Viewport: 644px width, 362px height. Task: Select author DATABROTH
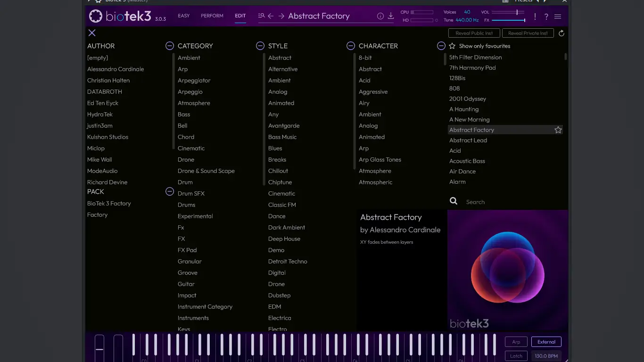(x=105, y=91)
